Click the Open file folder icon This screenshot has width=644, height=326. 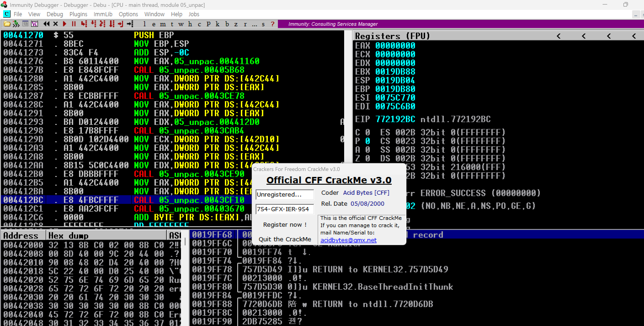pos(7,24)
